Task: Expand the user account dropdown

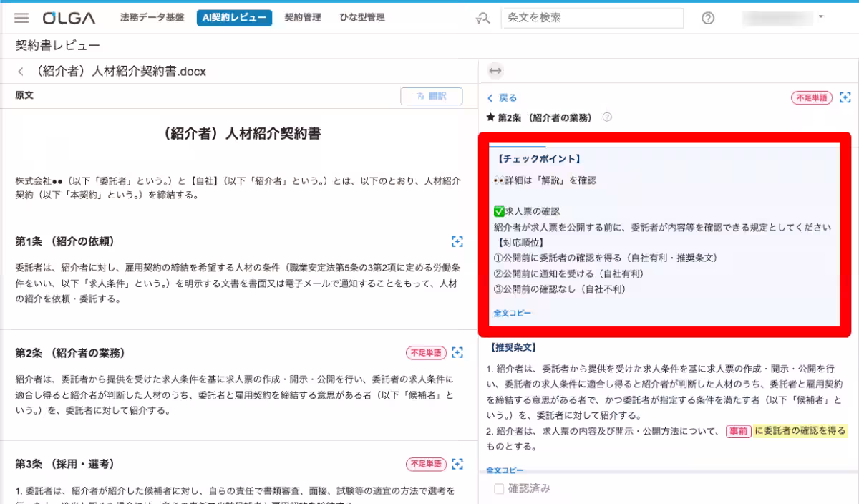Action: (820, 17)
